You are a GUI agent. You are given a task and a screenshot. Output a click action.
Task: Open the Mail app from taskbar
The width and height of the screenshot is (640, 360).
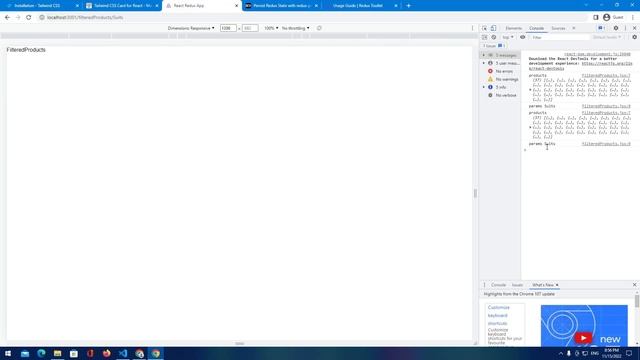[x=25, y=353]
